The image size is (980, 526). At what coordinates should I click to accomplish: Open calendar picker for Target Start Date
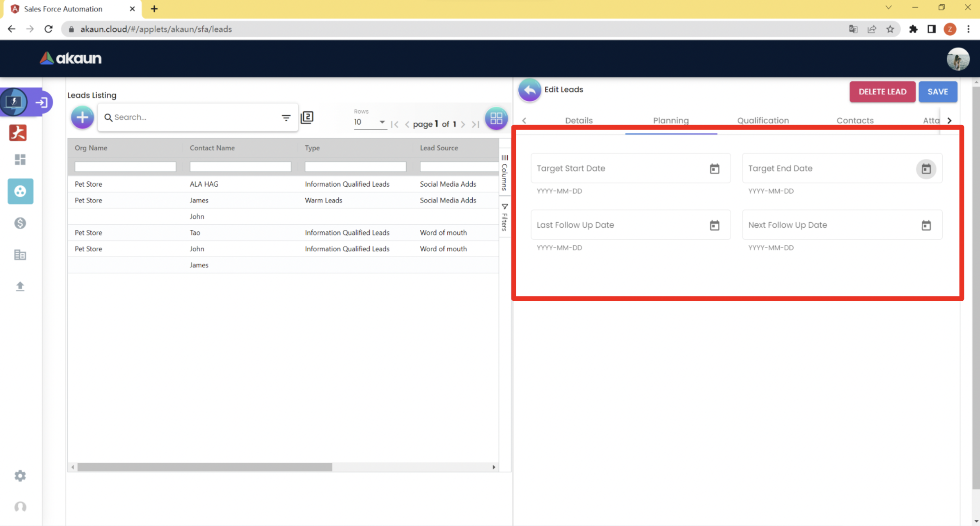pyautogui.click(x=714, y=169)
